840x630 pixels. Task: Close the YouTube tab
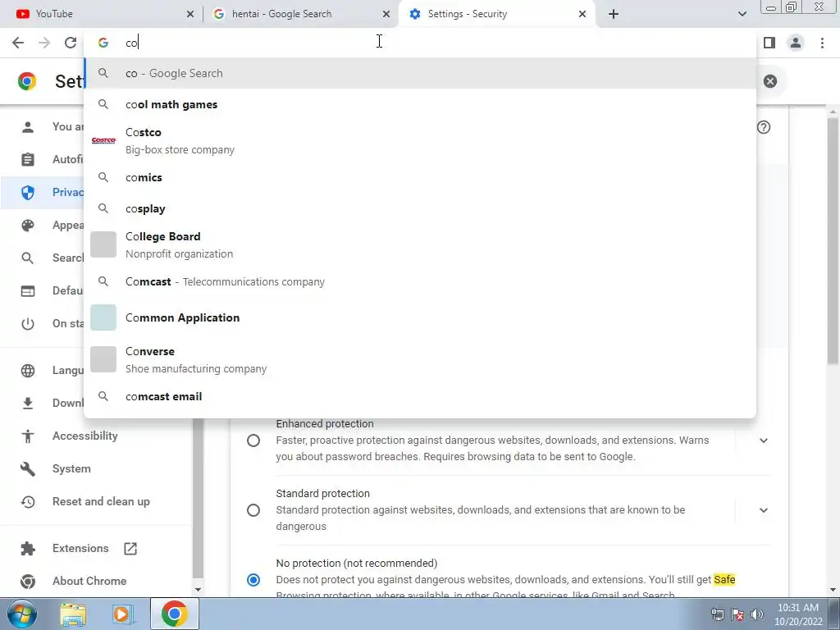190,14
